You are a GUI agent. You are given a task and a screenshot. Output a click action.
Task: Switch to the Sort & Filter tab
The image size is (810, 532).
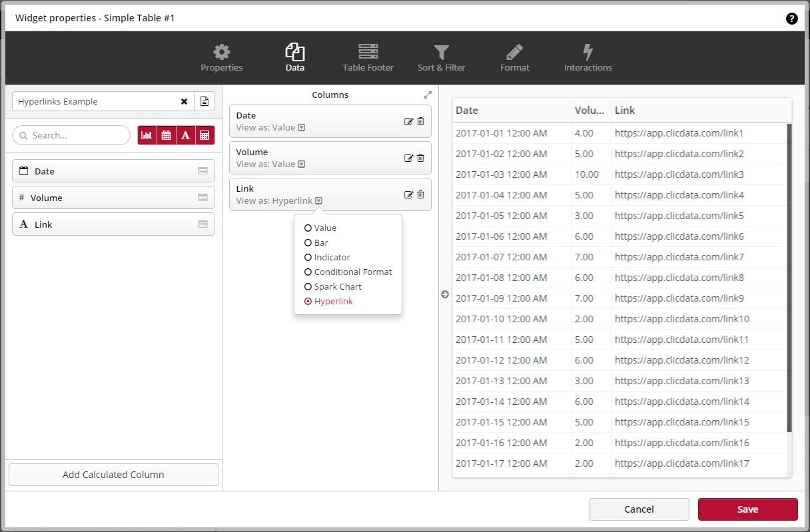441,59
